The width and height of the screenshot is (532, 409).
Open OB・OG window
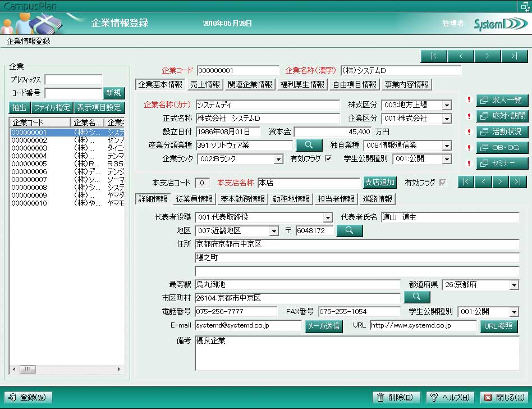(x=502, y=147)
